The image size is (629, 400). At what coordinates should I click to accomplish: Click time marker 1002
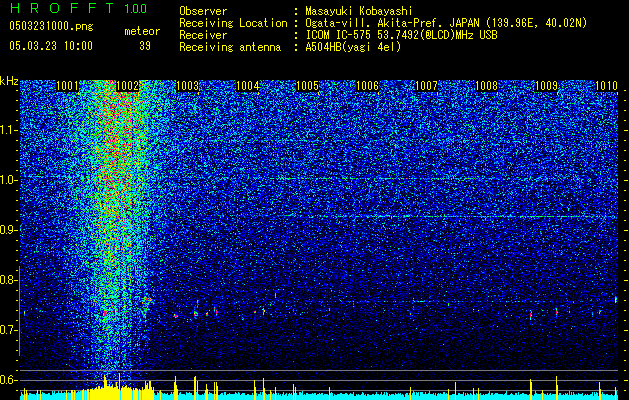pos(127,86)
